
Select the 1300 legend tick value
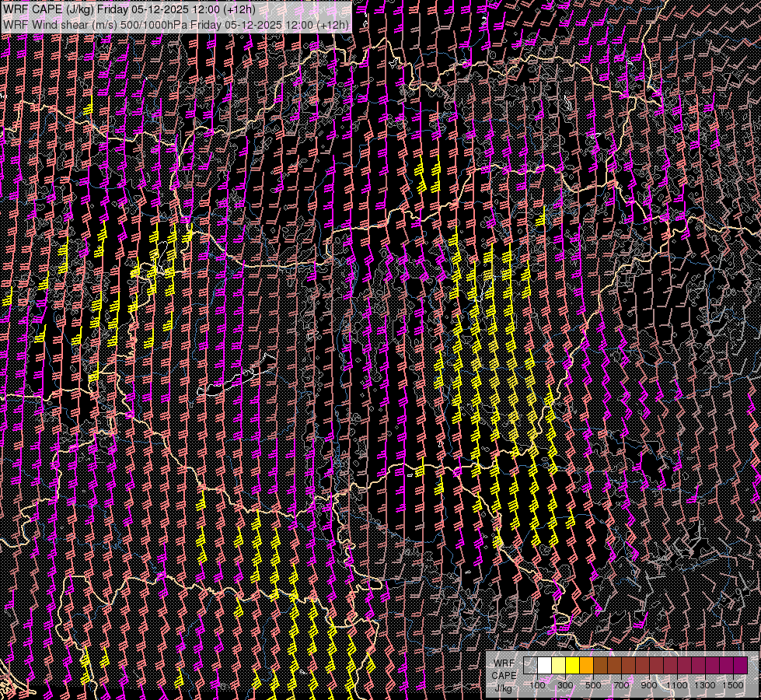pyautogui.click(x=705, y=685)
